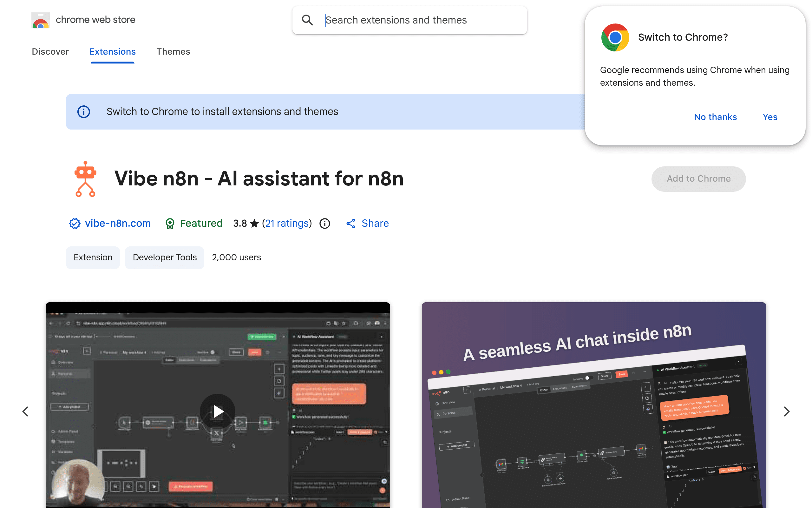Open the Developer Tools category chip
This screenshot has height=508, width=812.
(165, 257)
